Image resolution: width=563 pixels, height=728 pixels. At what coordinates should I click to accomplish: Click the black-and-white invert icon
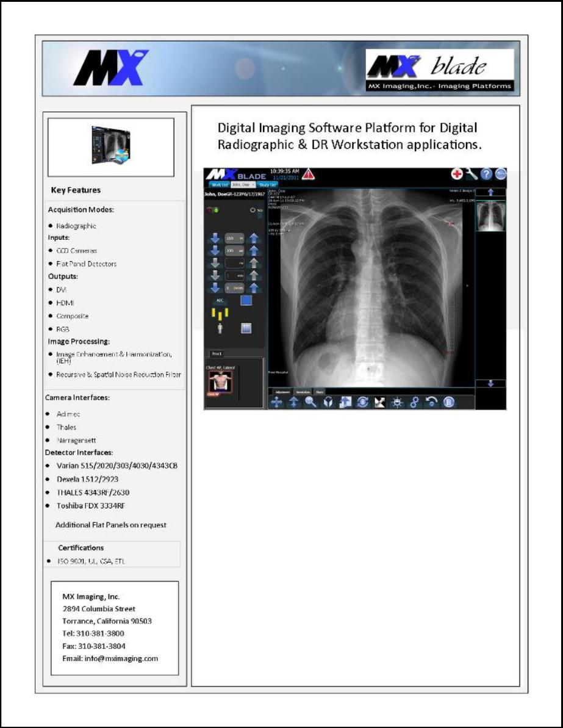[x=379, y=402]
